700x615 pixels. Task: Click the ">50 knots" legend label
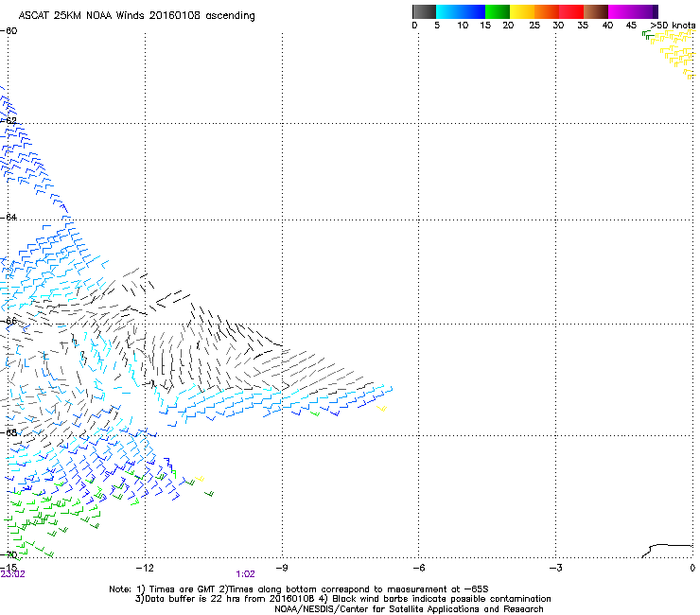tap(673, 26)
